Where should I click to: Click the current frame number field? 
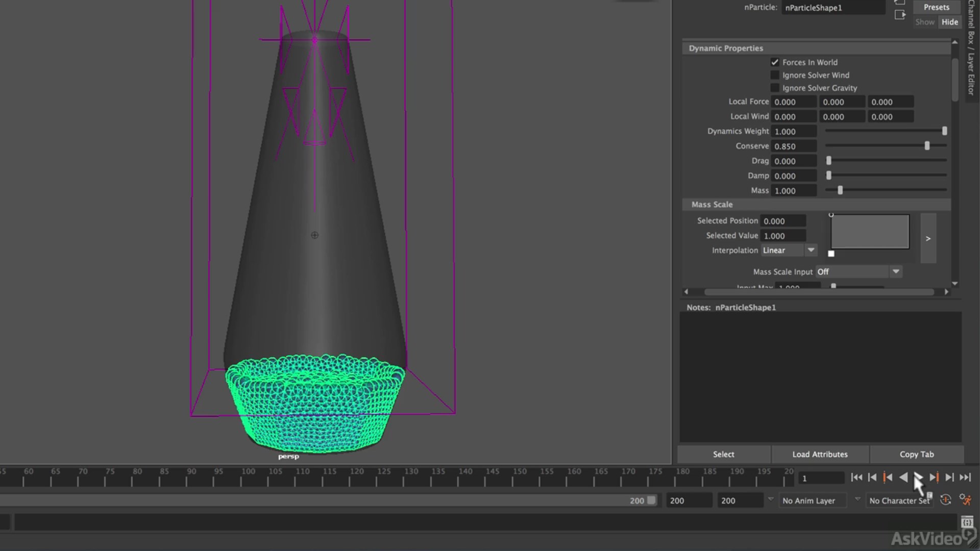click(820, 478)
